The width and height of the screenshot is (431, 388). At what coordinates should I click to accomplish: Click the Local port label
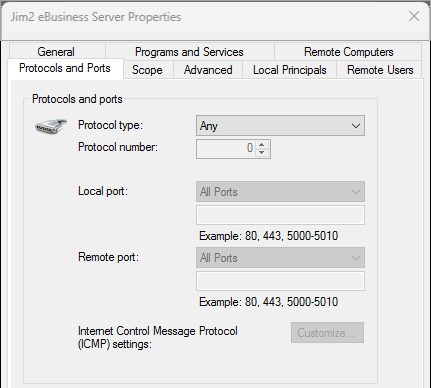coord(103,191)
